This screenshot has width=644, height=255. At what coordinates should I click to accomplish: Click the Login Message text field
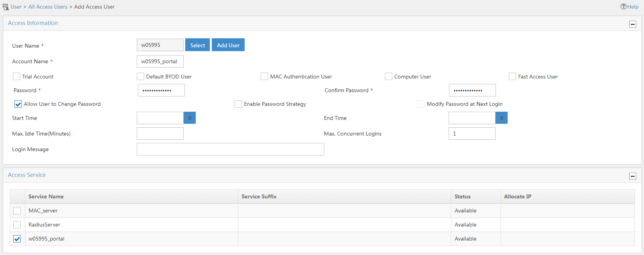231,149
